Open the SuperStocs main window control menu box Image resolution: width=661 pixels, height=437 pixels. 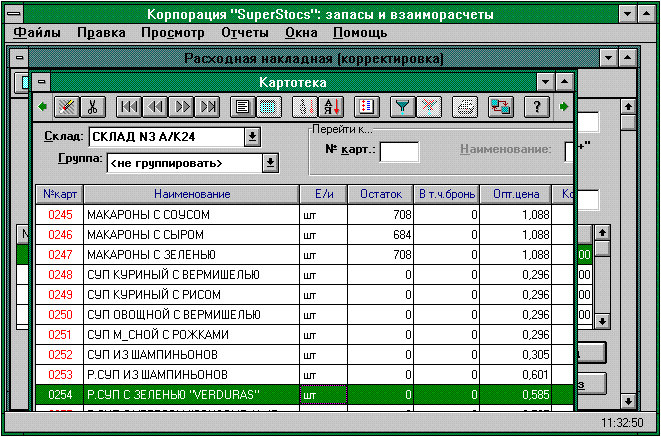click(x=14, y=14)
